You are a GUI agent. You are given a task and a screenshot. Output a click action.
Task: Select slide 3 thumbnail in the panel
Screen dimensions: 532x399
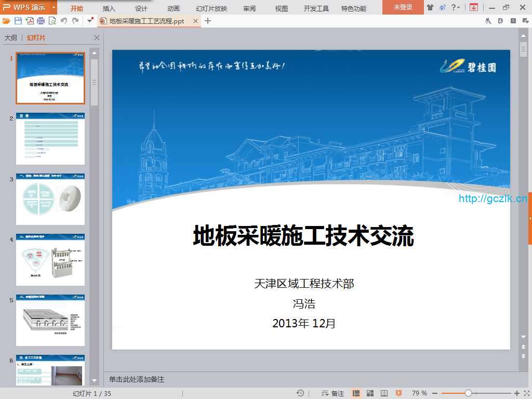(50, 199)
